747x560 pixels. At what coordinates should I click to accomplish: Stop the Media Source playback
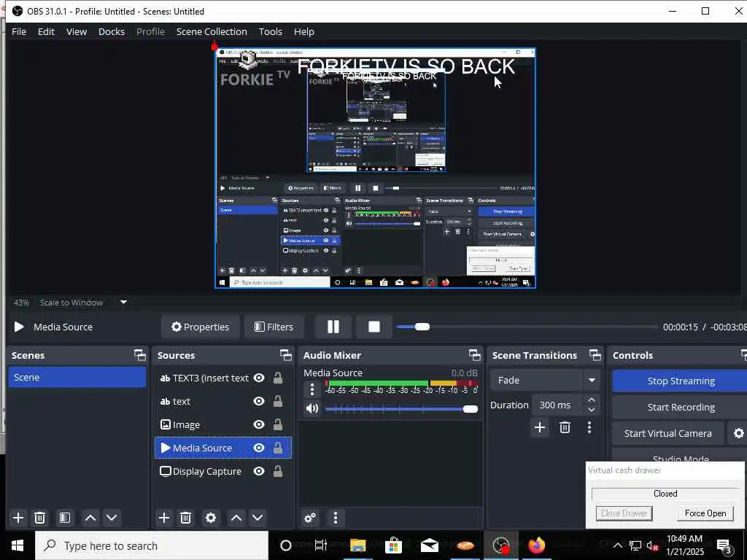(374, 327)
